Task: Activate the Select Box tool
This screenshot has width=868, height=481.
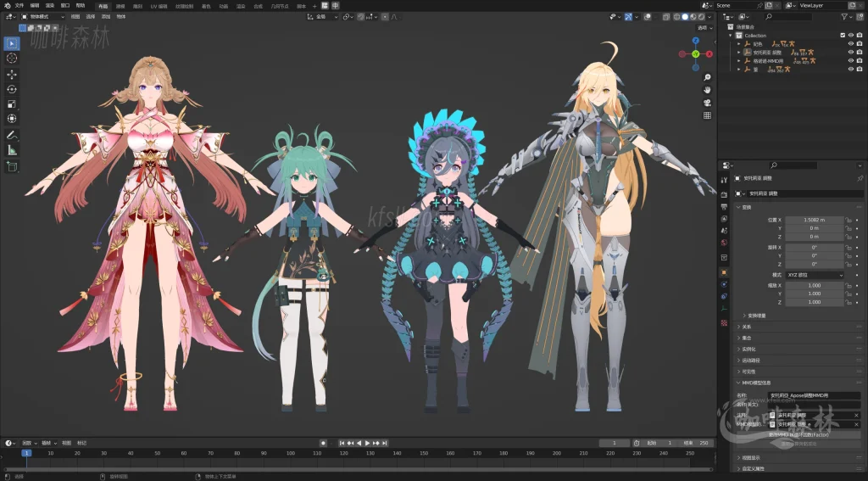Action: coord(12,43)
